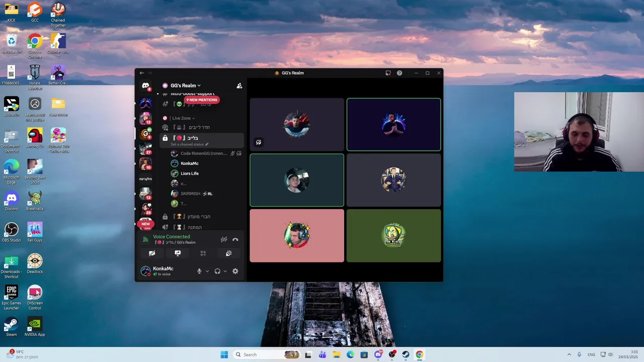This screenshot has height=362, width=644.
Task: Click the Windows taskbar Search box
Action: point(267,354)
